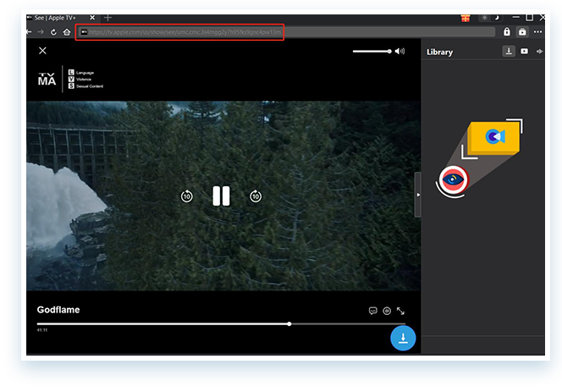Skip forward 10 seconds in the video
The height and width of the screenshot is (392, 562).
[256, 196]
